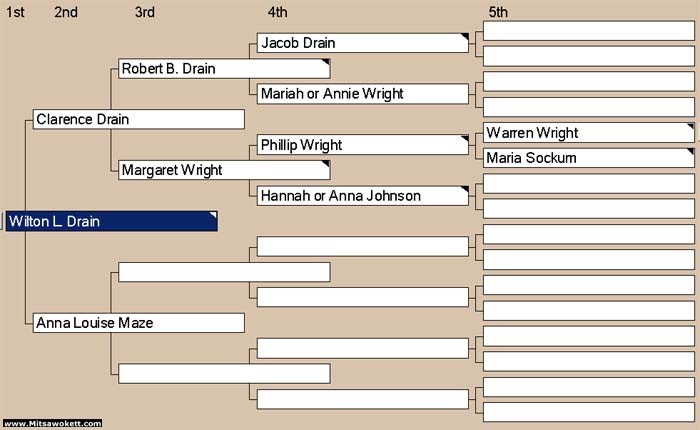Open the www.Mitsawokett.com link
The height and width of the screenshot is (430, 700).
click(x=52, y=424)
